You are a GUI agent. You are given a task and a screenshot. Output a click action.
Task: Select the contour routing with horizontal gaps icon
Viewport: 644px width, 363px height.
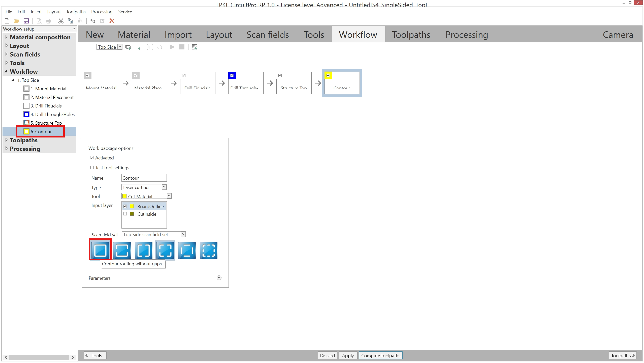[122, 250]
